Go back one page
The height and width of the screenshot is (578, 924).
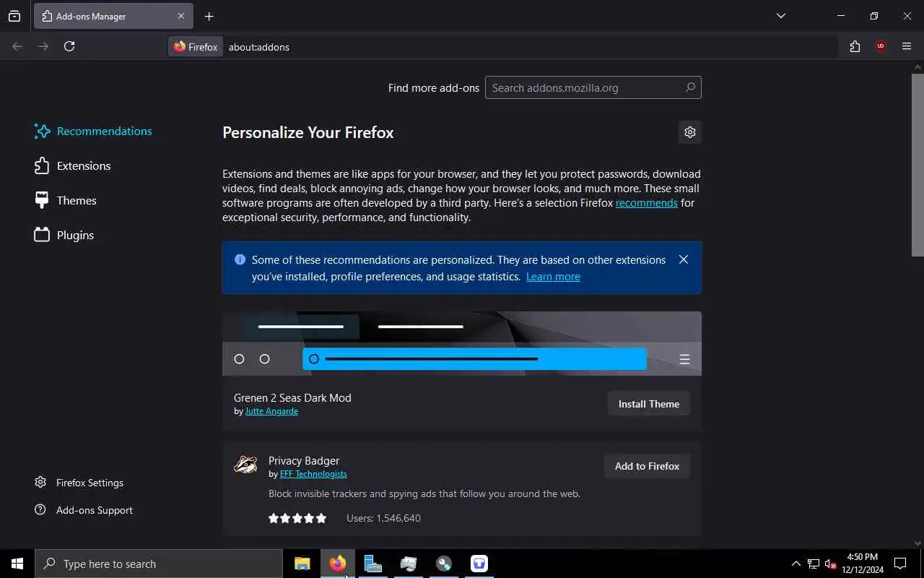[17, 46]
